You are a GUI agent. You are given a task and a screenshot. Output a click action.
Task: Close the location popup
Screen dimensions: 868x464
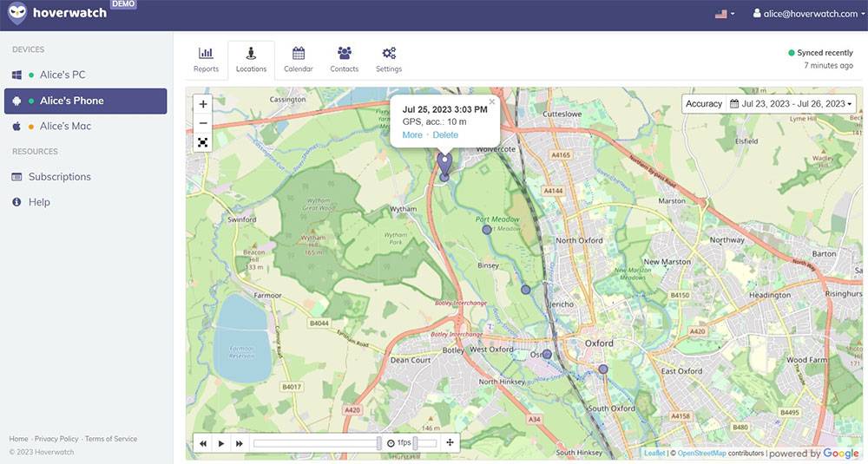coord(491,101)
